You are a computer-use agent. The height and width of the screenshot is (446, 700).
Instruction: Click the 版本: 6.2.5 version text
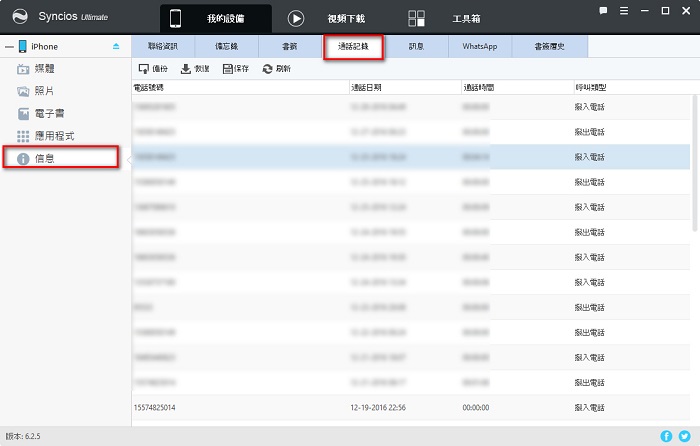pyautogui.click(x=23, y=436)
